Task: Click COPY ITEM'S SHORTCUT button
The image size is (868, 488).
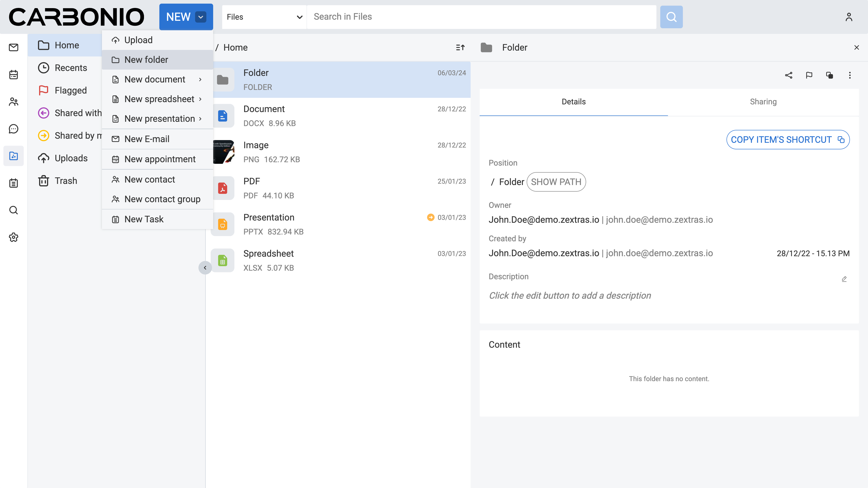Action: [788, 139]
